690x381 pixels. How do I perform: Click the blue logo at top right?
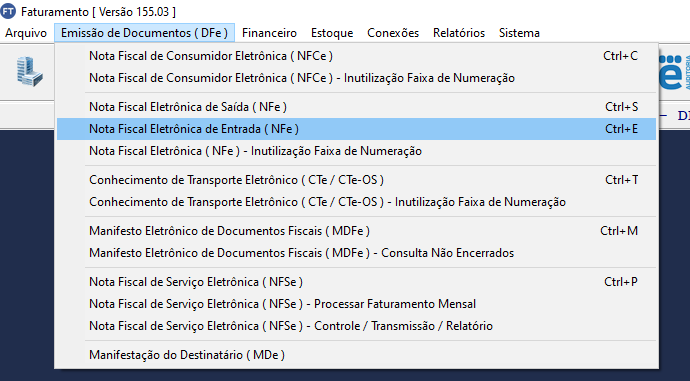coord(675,73)
